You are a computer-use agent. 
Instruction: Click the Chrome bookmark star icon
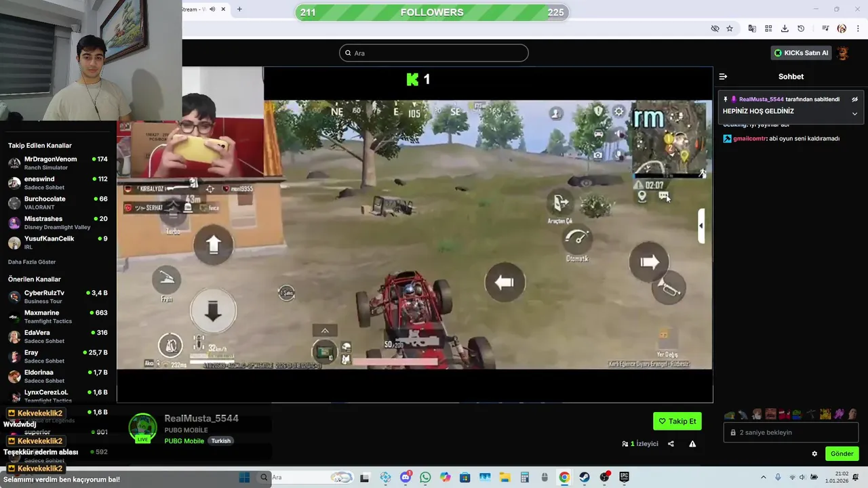click(730, 28)
